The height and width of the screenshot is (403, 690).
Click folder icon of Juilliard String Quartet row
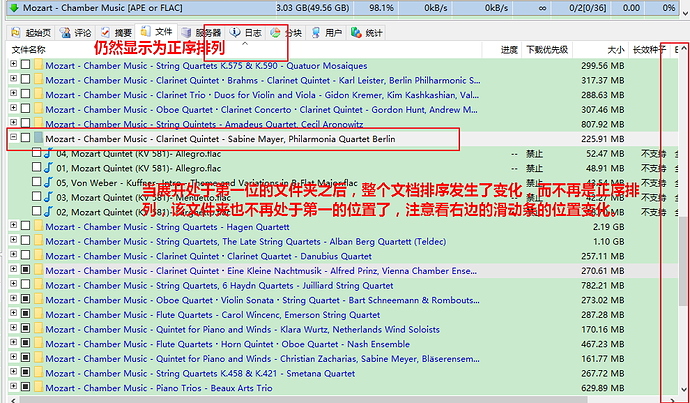tap(39, 285)
